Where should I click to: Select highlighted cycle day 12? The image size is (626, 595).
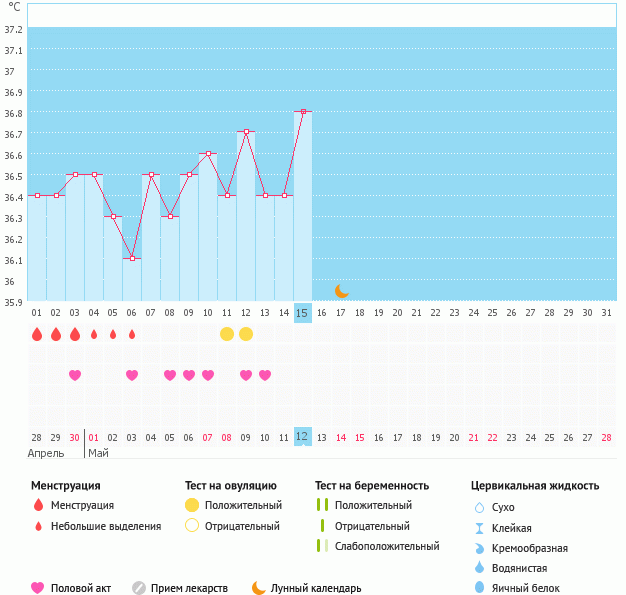click(x=302, y=437)
